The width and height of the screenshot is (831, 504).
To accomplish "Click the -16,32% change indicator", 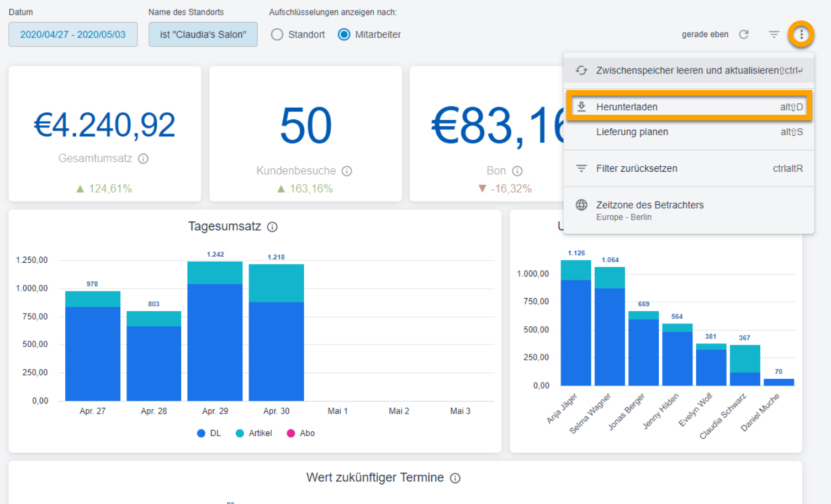I will pos(505,189).
